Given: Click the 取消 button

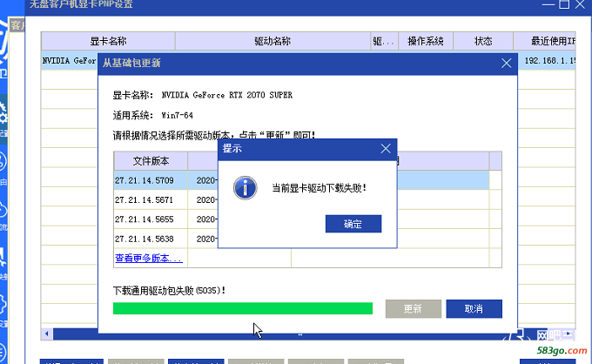Looking at the screenshot, I should (x=474, y=309).
